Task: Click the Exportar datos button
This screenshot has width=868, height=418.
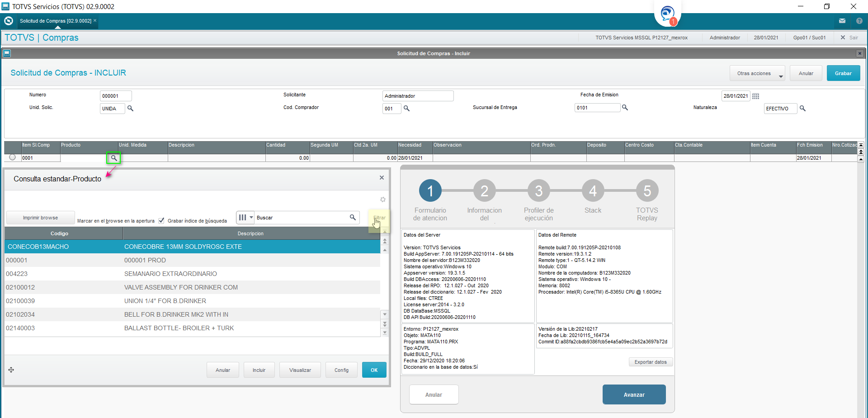Action: pyautogui.click(x=651, y=362)
